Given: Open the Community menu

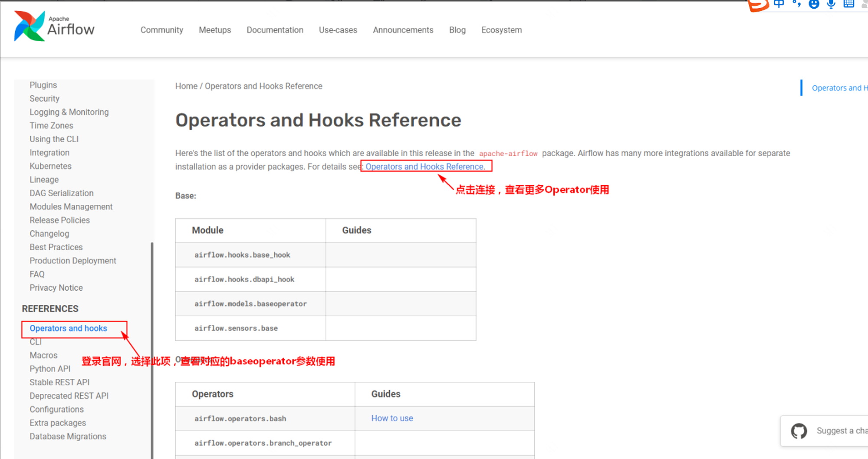Looking at the screenshot, I should click(x=161, y=30).
